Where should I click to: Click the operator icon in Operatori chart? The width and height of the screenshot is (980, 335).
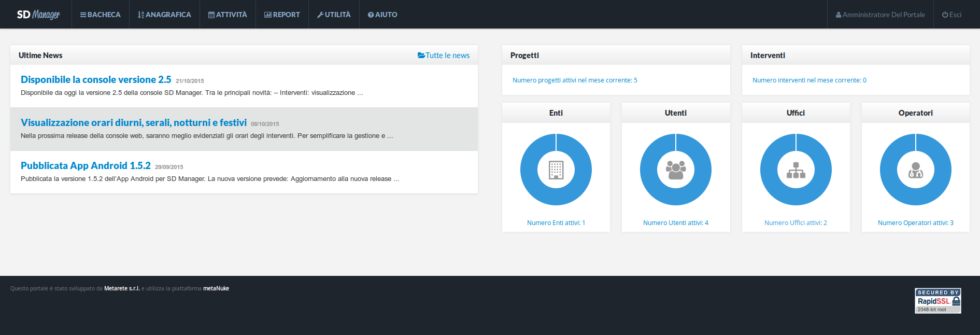[x=915, y=170]
